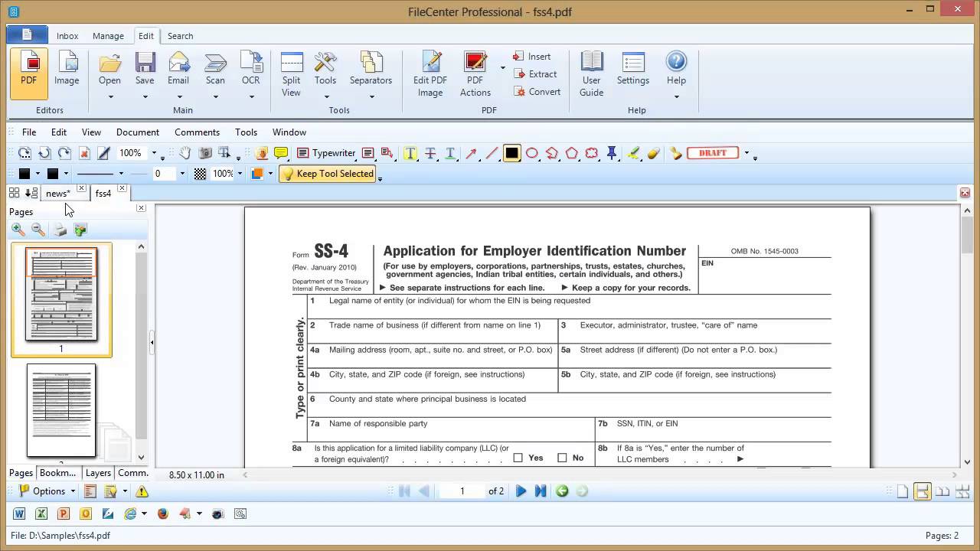This screenshot has width=980, height=551.
Task: Rotate page counterclockwise icon
Action: [44, 153]
